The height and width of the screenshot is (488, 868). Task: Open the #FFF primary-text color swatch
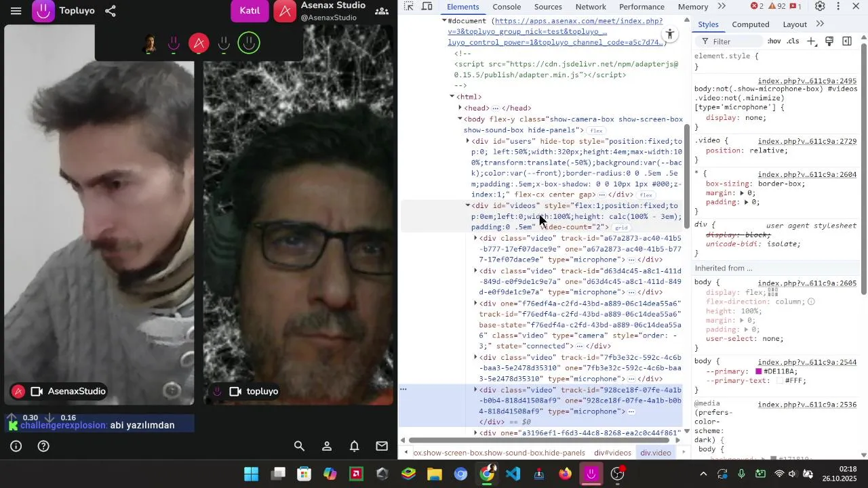click(781, 381)
